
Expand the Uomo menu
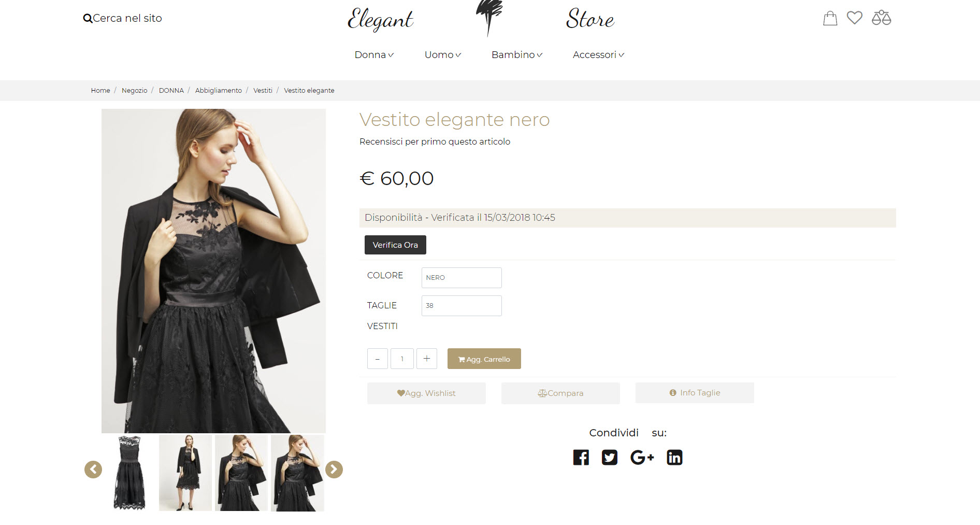click(443, 55)
